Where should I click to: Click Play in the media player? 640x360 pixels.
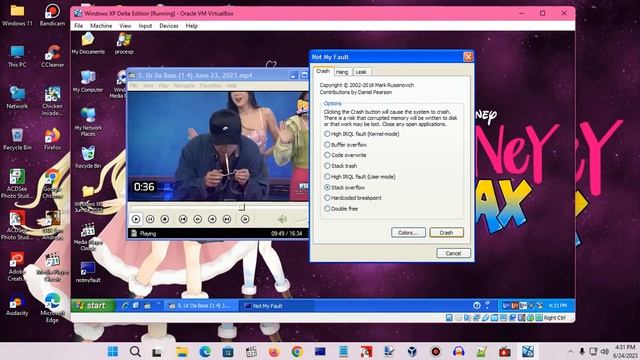pyautogui.click(x=136, y=219)
